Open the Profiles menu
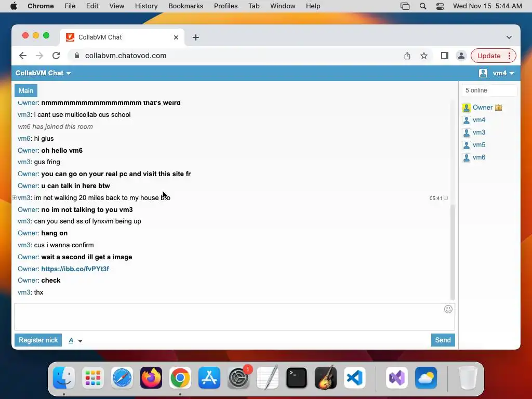The width and height of the screenshot is (532, 399). point(225,6)
